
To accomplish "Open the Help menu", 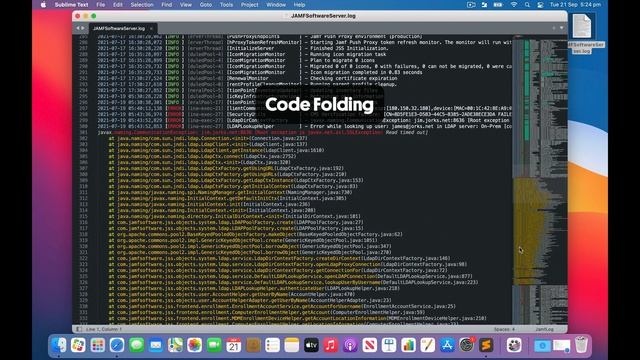I will click(299, 5).
